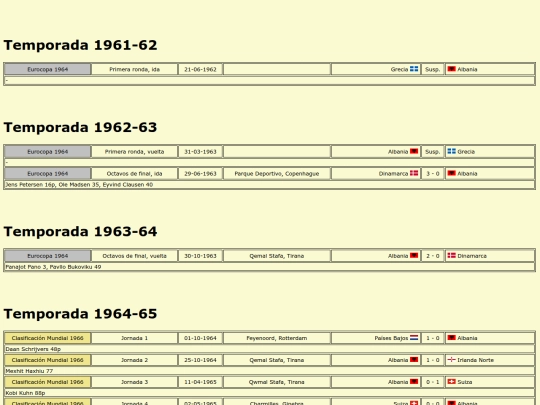This screenshot has width=540, height=405.
Task: Click the 'Suiza' team name in the Jornada 3 row
Action: (465, 382)
